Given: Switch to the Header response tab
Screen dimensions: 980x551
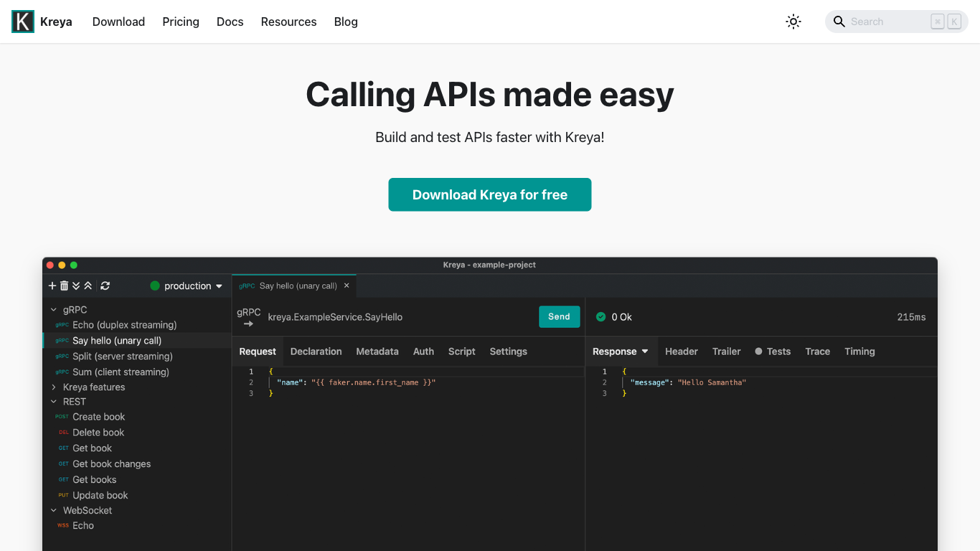Looking at the screenshot, I should [682, 352].
